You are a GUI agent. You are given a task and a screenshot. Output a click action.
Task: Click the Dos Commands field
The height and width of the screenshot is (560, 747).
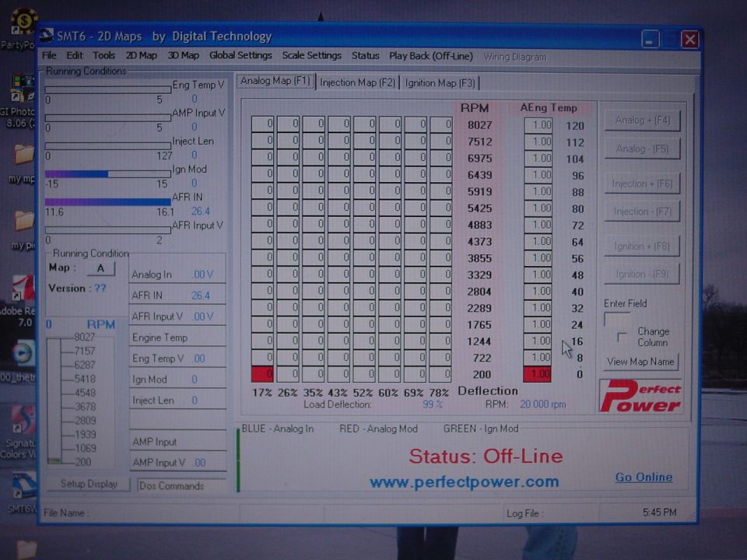pos(182,485)
